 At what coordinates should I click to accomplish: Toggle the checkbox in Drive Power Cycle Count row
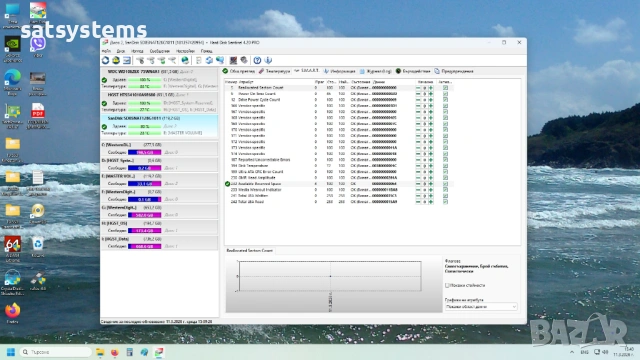click(445, 100)
